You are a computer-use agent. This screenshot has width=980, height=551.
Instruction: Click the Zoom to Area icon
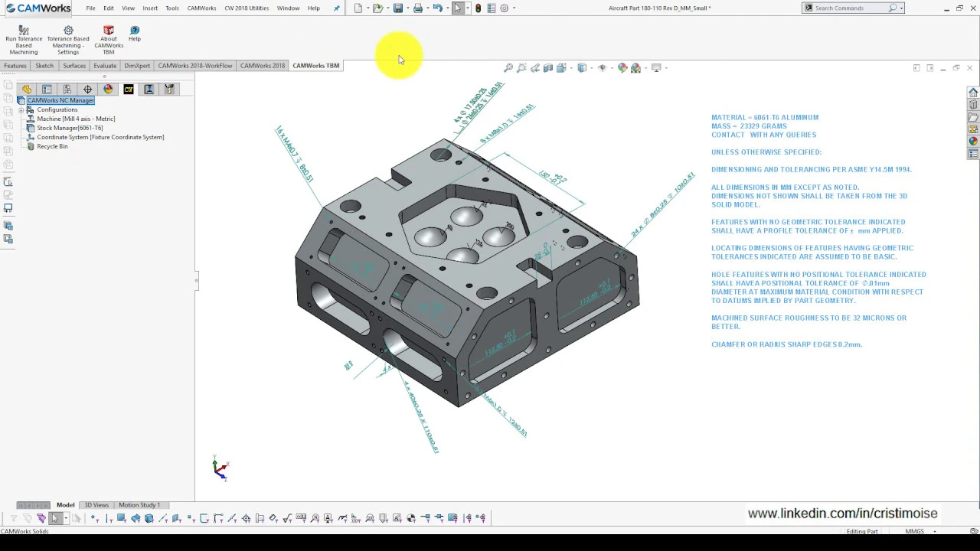521,68
